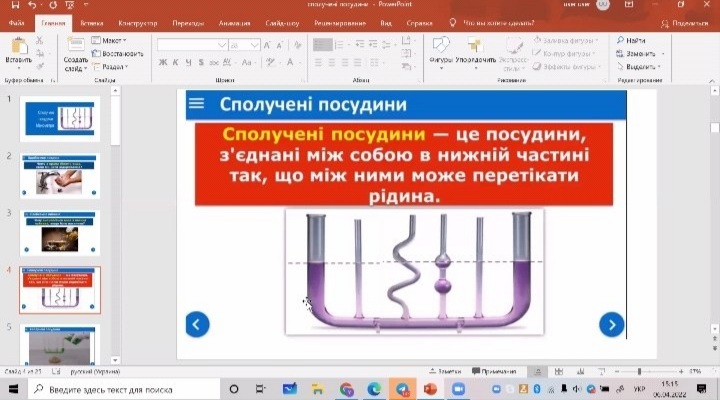Toggle Bold (Ж) formatting
720x400 pixels.
tap(163, 62)
